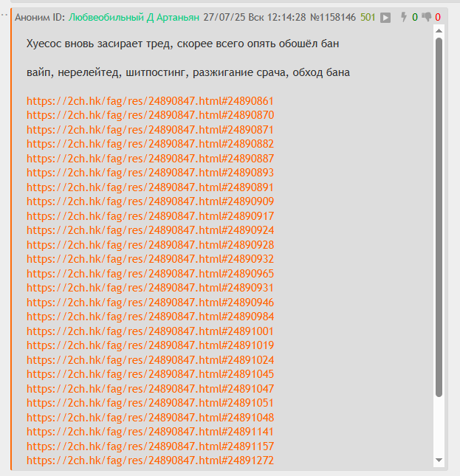Click post number №1158146
460x476 pixels.
pos(333,17)
